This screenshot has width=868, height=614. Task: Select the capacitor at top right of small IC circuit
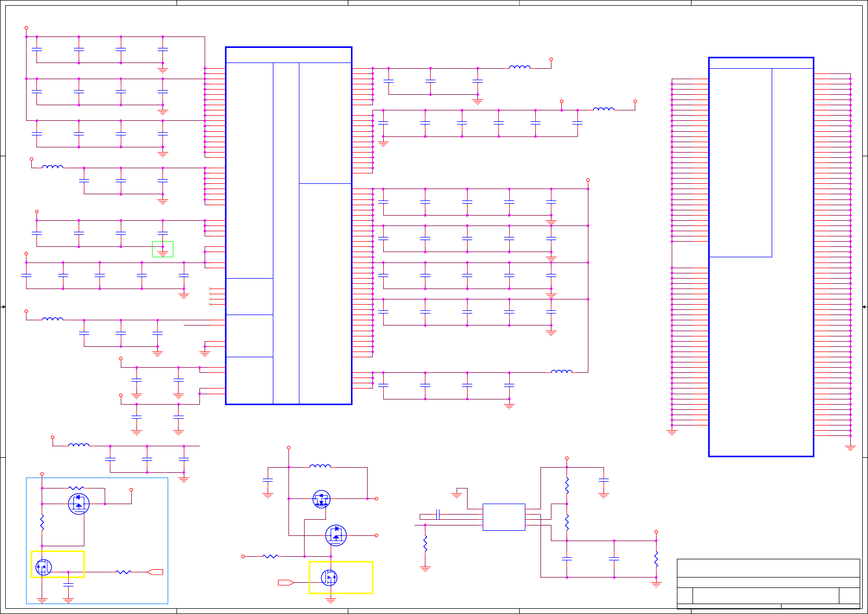[603, 480]
